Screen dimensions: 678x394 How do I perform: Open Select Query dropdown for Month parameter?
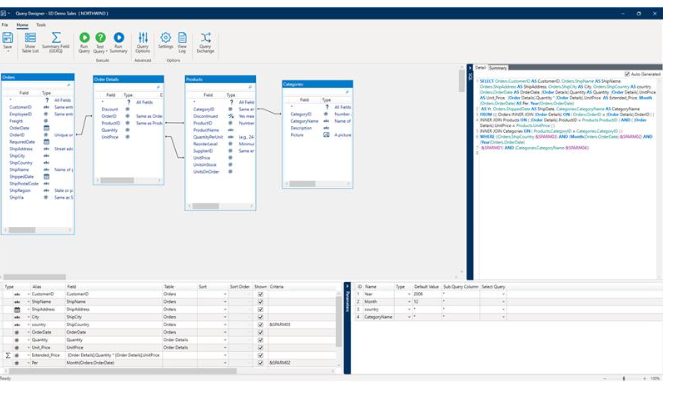pos(503,302)
